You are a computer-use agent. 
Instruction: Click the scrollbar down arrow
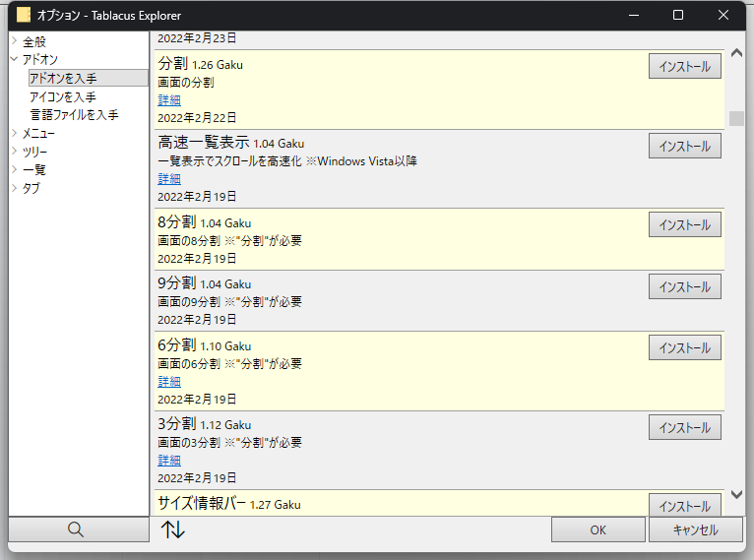(x=736, y=494)
